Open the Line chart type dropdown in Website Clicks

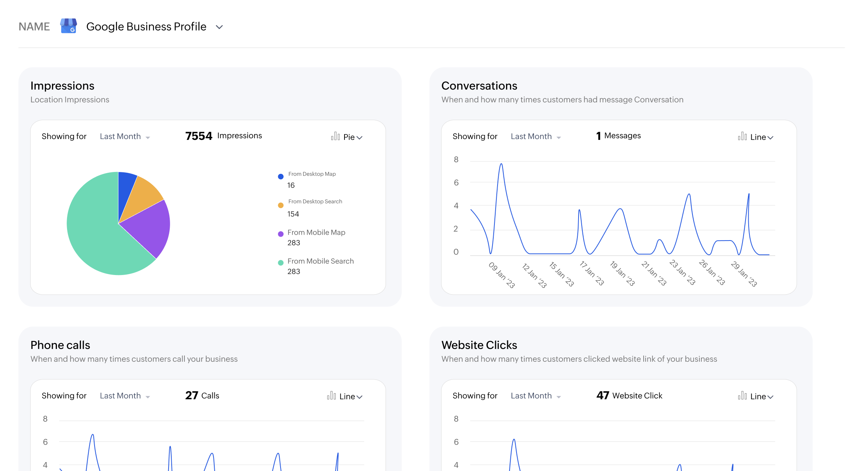tap(761, 397)
